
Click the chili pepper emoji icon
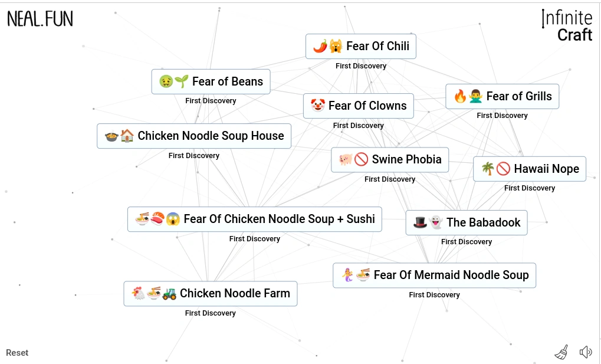tap(320, 46)
